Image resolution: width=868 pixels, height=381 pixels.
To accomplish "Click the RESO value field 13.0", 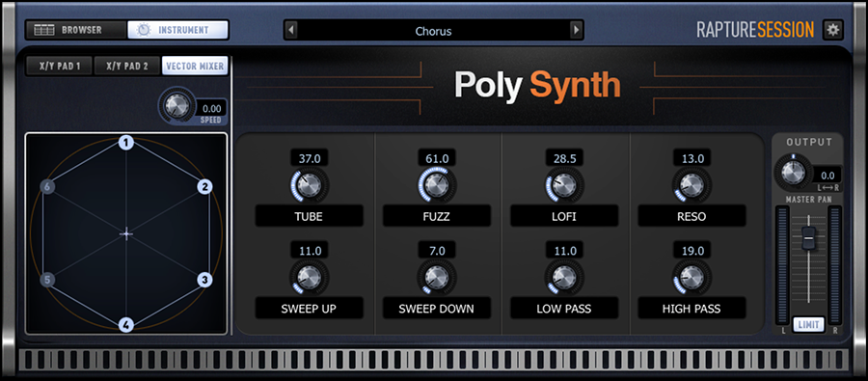I will [692, 159].
